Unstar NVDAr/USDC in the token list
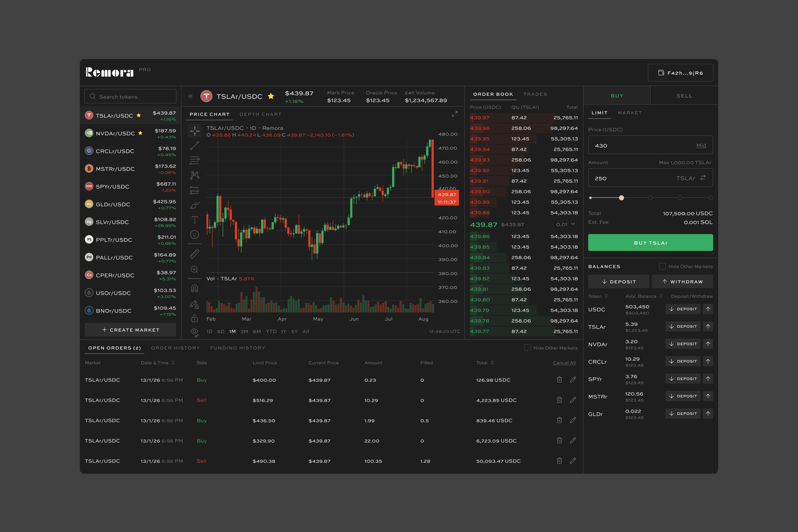 (140, 133)
